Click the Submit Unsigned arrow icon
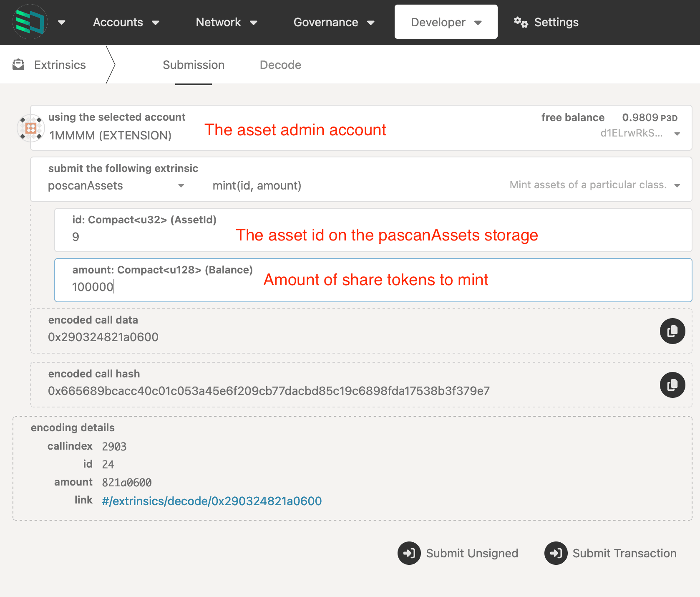Screen dimensions: 700x597 tap(409, 553)
